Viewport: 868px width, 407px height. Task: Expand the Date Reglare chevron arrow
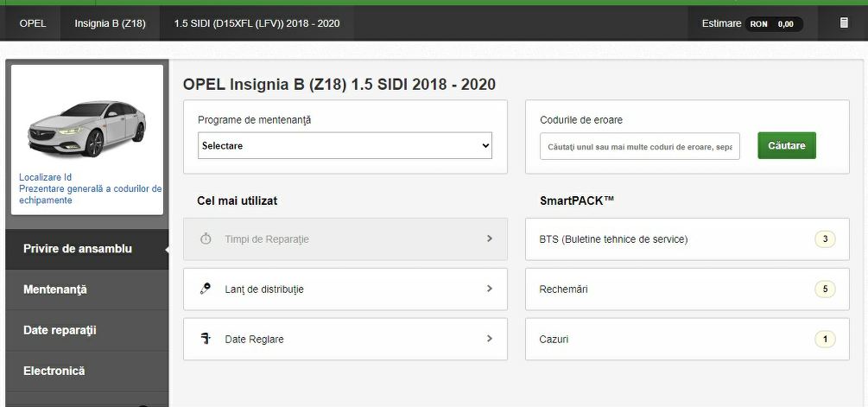(x=490, y=339)
